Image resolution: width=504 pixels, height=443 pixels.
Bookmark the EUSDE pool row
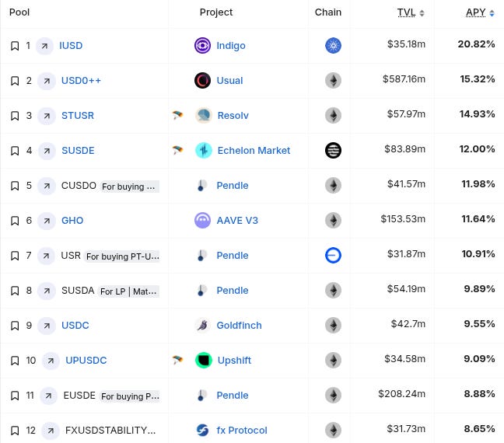15,396
